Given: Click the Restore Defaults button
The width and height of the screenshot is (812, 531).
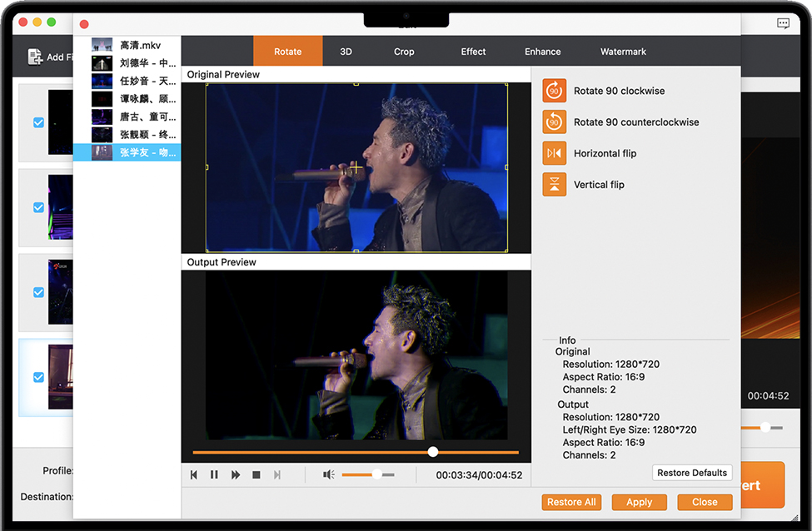Looking at the screenshot, I should pyautogui.click(x=692, y=473).
